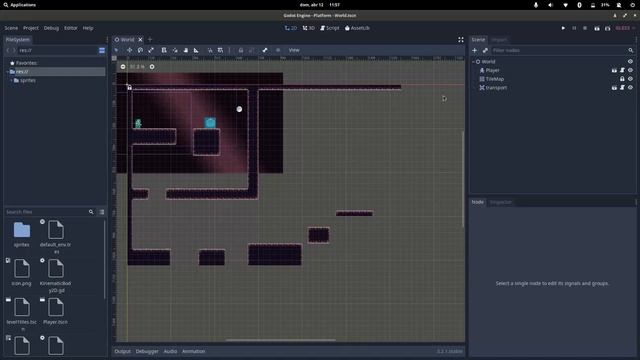Screen dimensions: 640x360
Task: Open Applications menu in top bar
Action: tap(19, 5)
